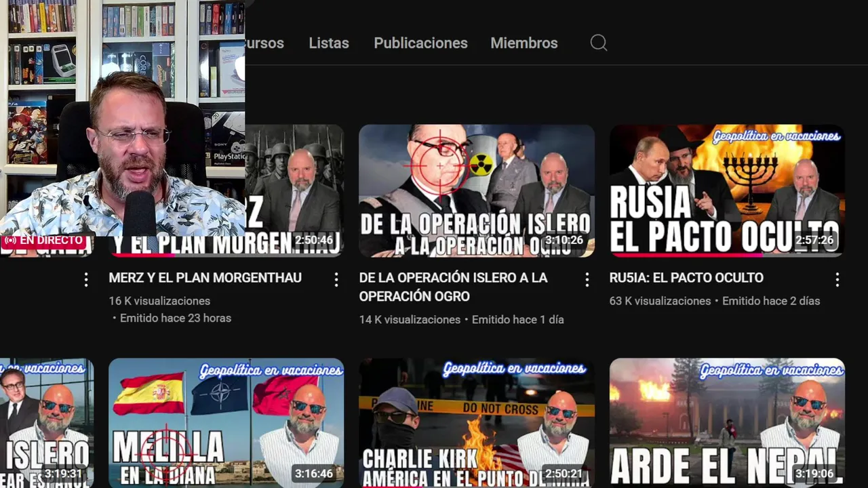The image size is (868, 488).
Task: Click title RU5IA: EL PACTO OCULTO
Action: point(686,278)
